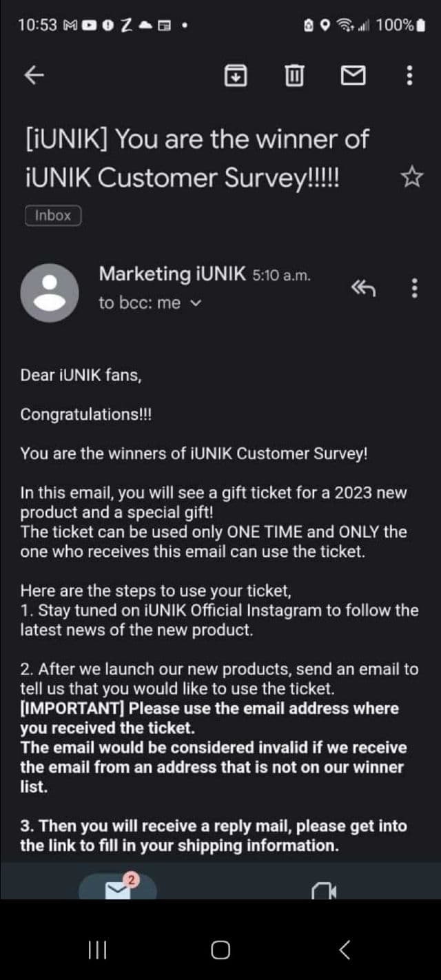Tap the email subject line
This screenshot has height=980, width=441.
click(x=196, y=159)
